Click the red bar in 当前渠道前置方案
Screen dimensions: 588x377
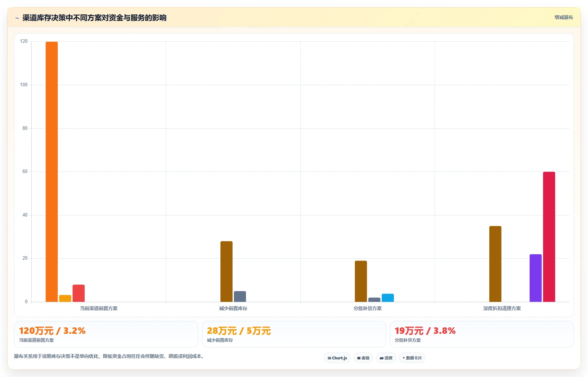[x=78, y=293]
